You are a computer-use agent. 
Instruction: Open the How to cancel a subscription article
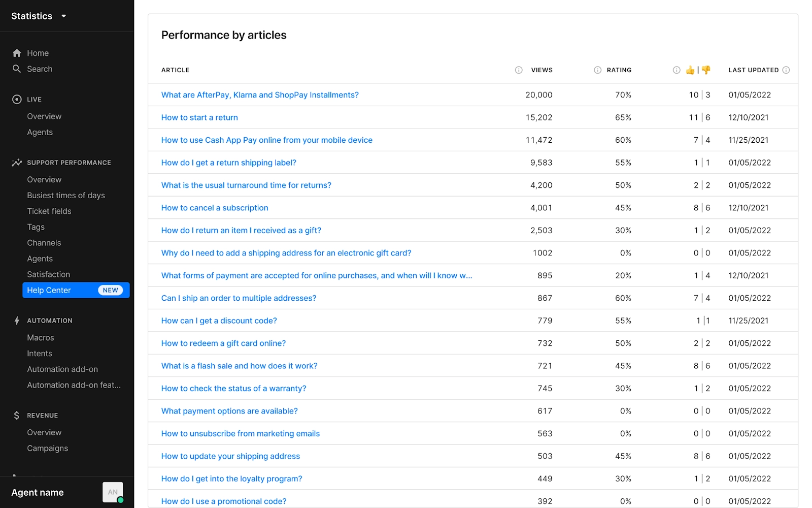click(214, 208)
